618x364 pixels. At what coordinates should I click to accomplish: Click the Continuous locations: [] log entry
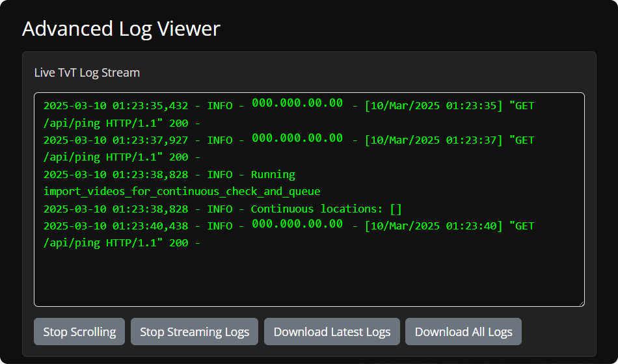(327, 209)
